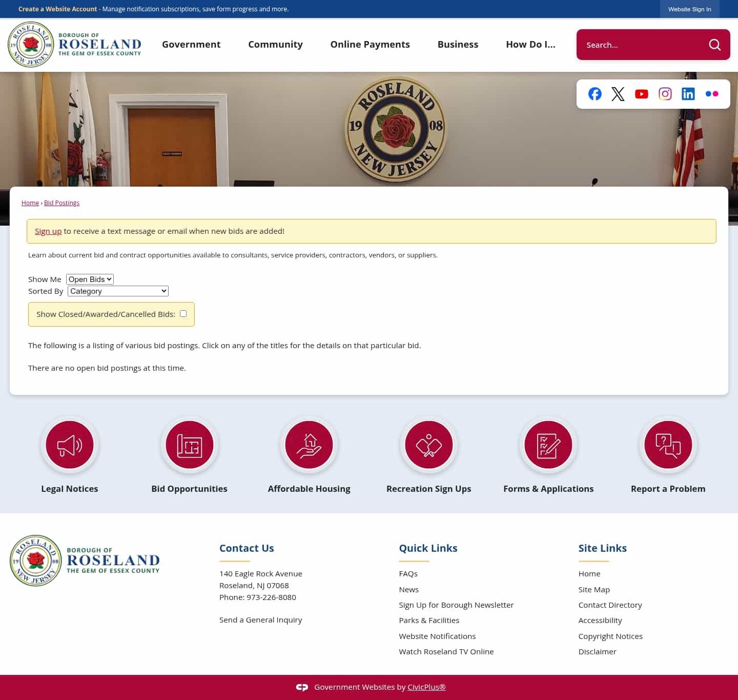Open Watch Roseland TV Online link
The height and width of the screenshot is (700, 738).
pos(446,652)
